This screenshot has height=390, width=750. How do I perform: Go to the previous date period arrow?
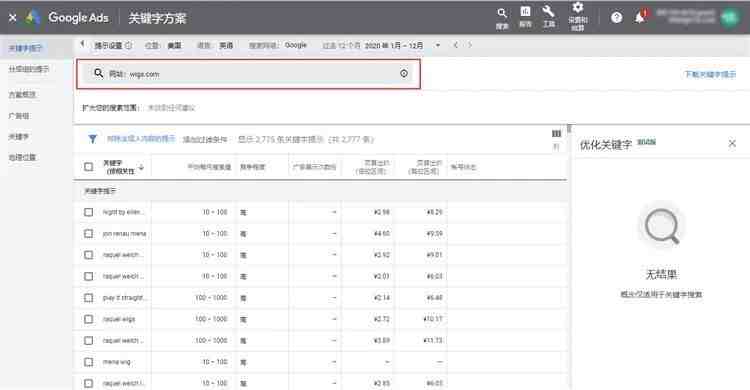click(456, 45)
